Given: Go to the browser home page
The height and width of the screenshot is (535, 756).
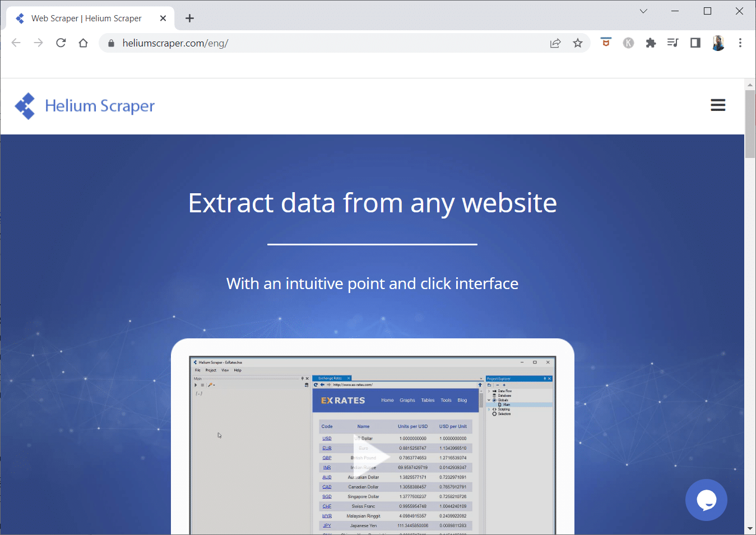Looking at the screenshot, I should pyautogui.click(x=84, y=43).
